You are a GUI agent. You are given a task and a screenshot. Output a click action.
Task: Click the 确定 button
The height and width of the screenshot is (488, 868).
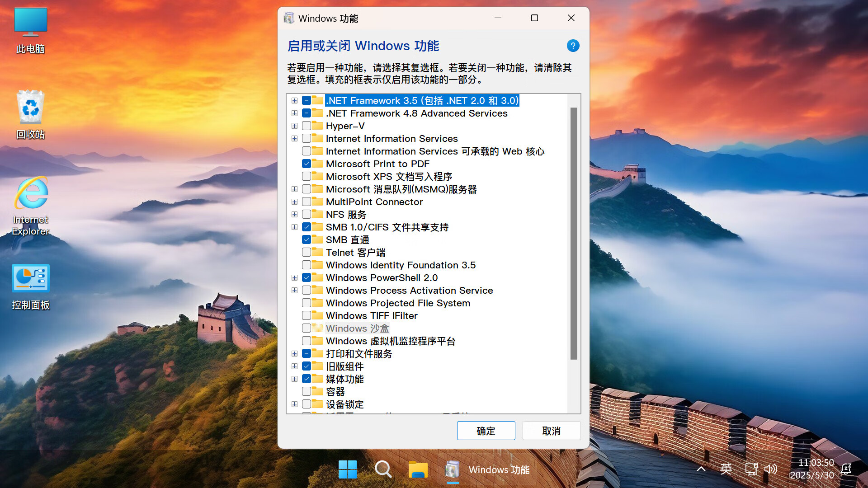pyautogui.click(x=486, y=431)
